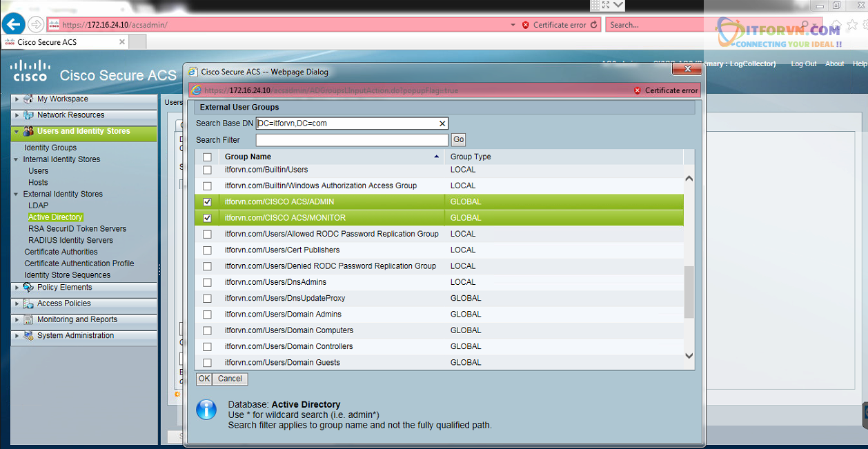Clear the Search Base DN field with X
The image size is (868, 449).
pyautogui.click(x=442, y=123)
